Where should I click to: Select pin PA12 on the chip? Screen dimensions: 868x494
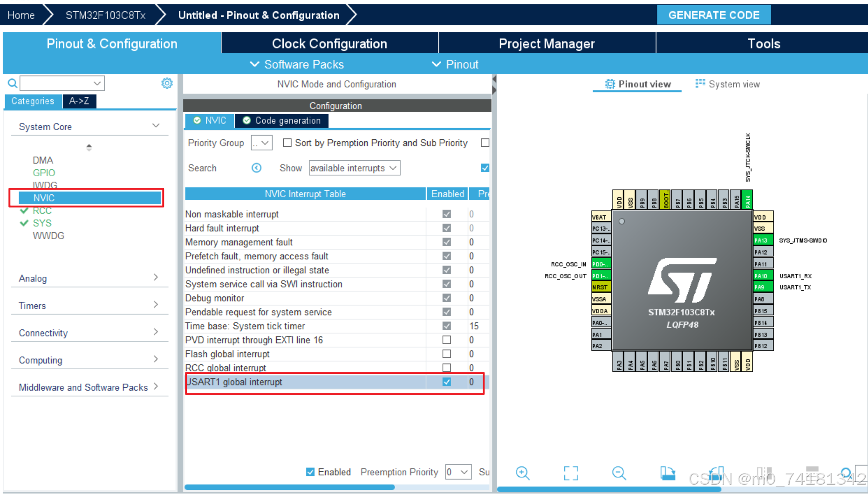(x=763, y=252)
